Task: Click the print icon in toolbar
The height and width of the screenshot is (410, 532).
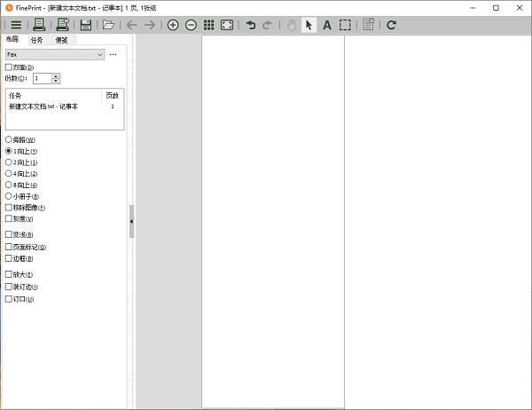Action: coord(39,26)
